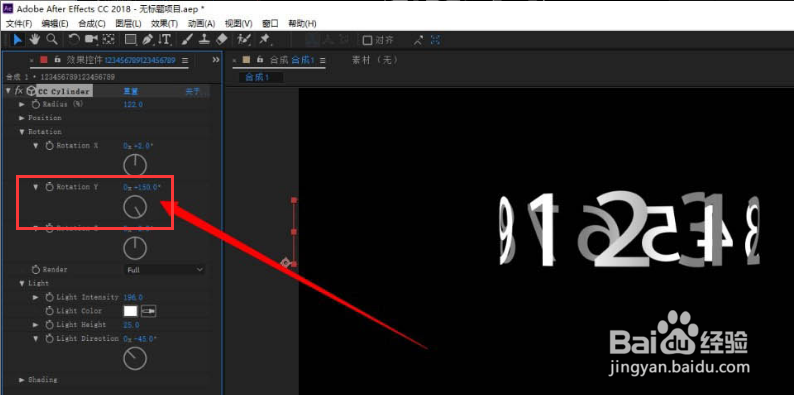The height and width of the screenshot is (395, 794).
Task: Close the 合成1 viewer tab
Action: [234, 60]
